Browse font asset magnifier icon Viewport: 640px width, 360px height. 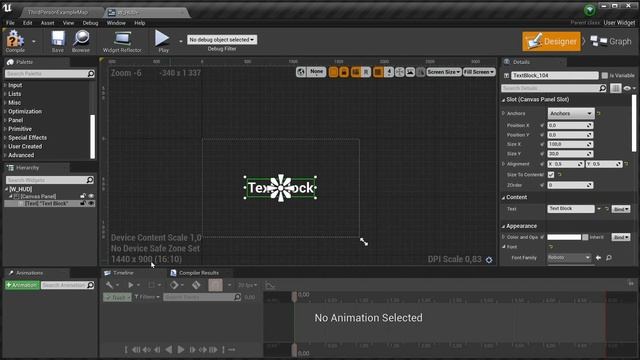[609, 258]
